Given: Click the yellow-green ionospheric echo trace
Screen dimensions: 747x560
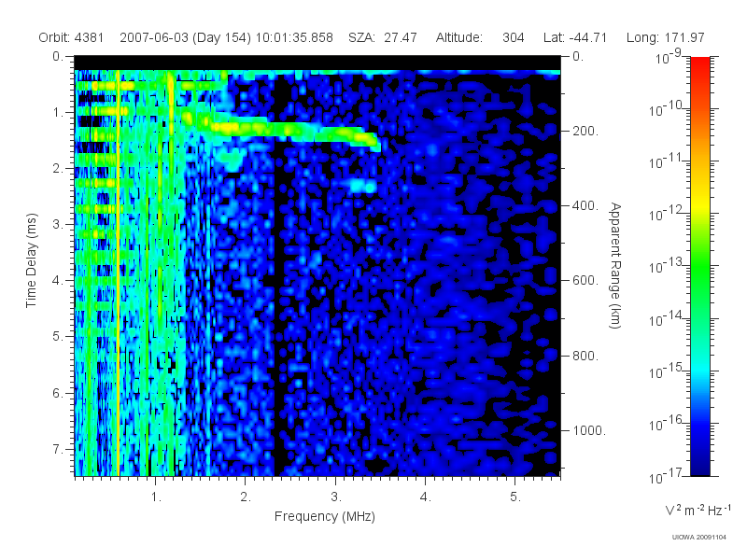Looking at the screenshot, I should click(x=286, y=131).
